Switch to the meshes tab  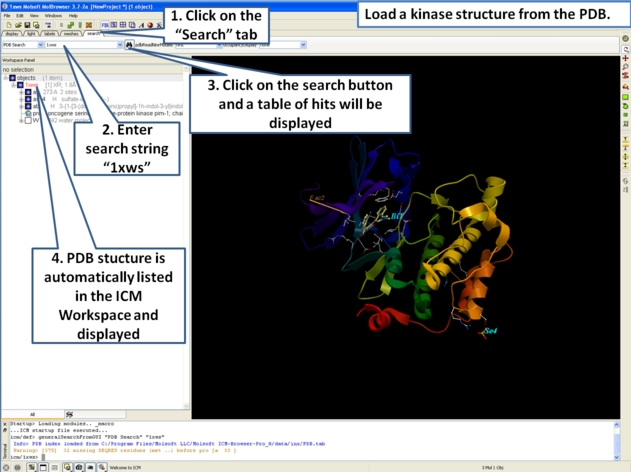70,34
